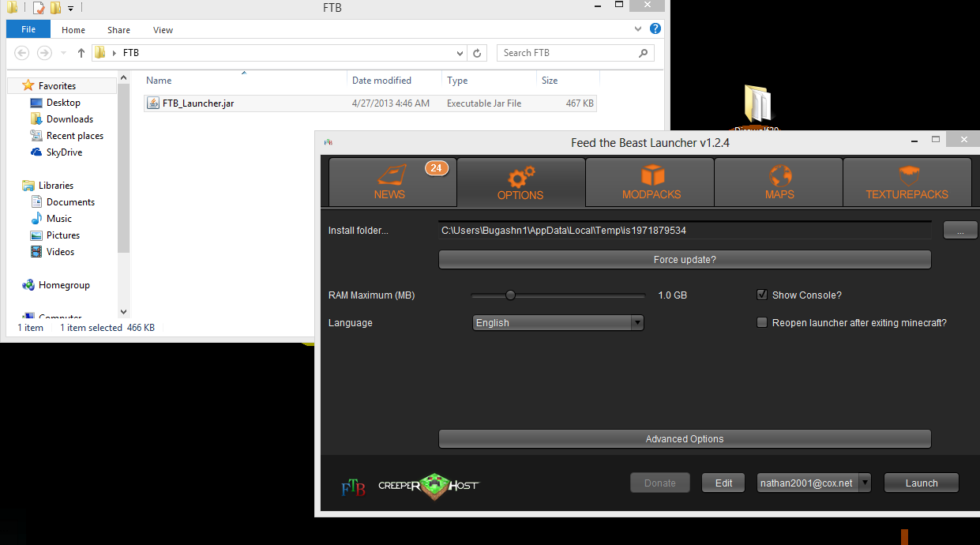Click the FTB_Launcher.jar file icon
This screenshot has height=545, width=980.
(153, 103)
